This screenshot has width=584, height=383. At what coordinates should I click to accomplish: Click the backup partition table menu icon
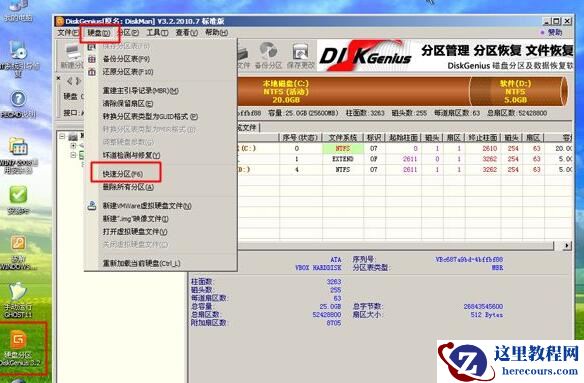tap(92, 59)
